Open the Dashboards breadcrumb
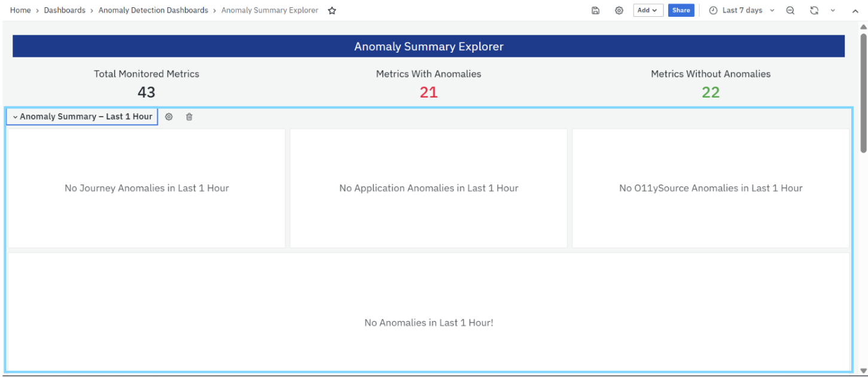Screen dimensions: 868x377 pos(65,10)
